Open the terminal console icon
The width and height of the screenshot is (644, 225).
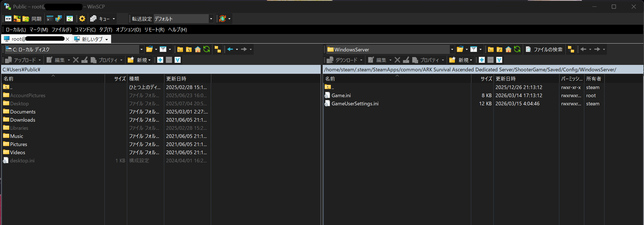point(50,19)
